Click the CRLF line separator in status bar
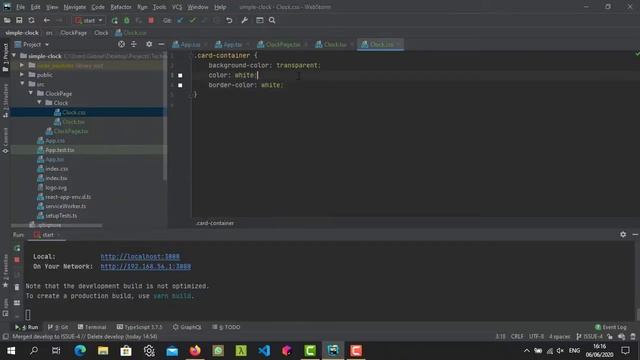This screenshot has width=640, height=360. tap(517, 337)
